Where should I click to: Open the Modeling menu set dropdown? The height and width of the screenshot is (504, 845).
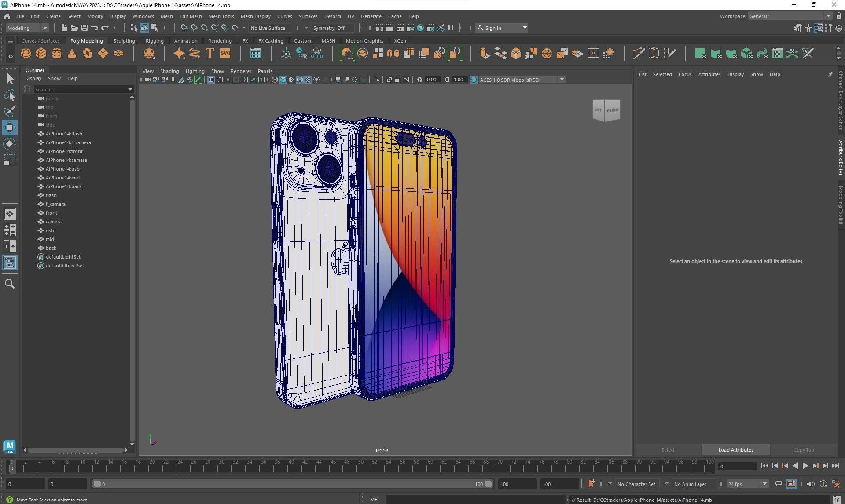click(x=27, y=28)
